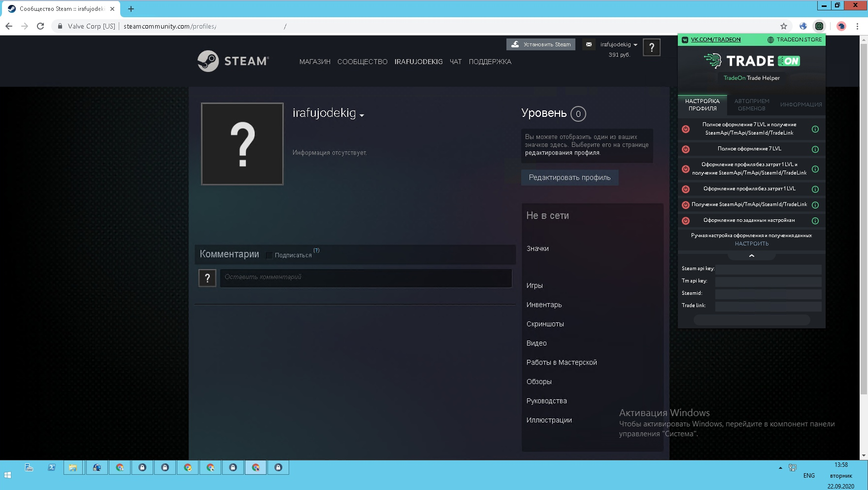Open Скриншоты link
This screenshot has width=868, height=490.
(x=545, y=324)
